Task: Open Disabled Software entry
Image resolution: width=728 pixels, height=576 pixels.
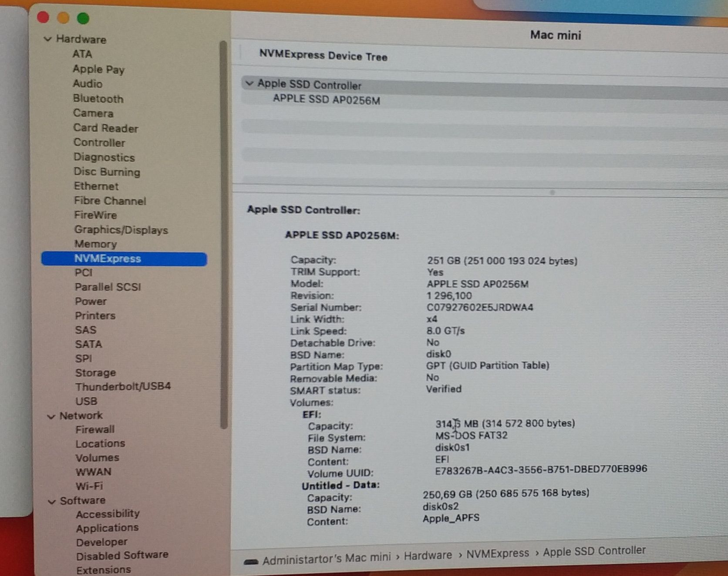Action: 122,556
